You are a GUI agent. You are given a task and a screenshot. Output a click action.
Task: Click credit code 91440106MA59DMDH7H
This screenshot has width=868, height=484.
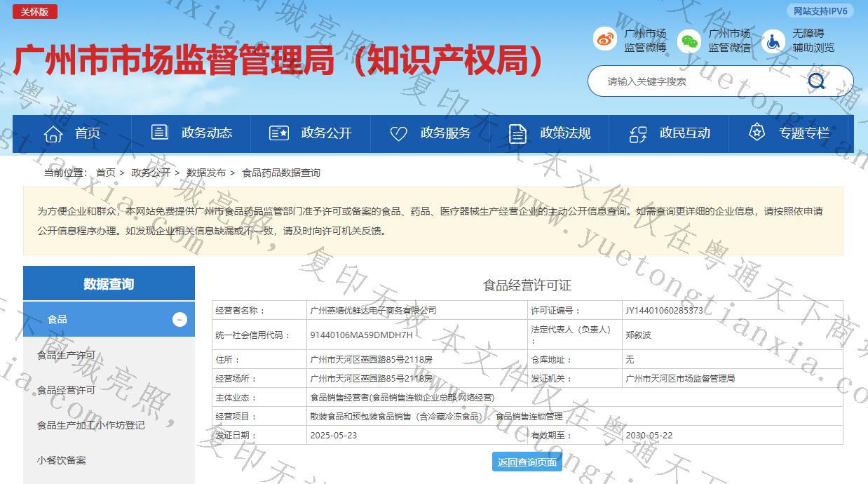coord(361,335)
